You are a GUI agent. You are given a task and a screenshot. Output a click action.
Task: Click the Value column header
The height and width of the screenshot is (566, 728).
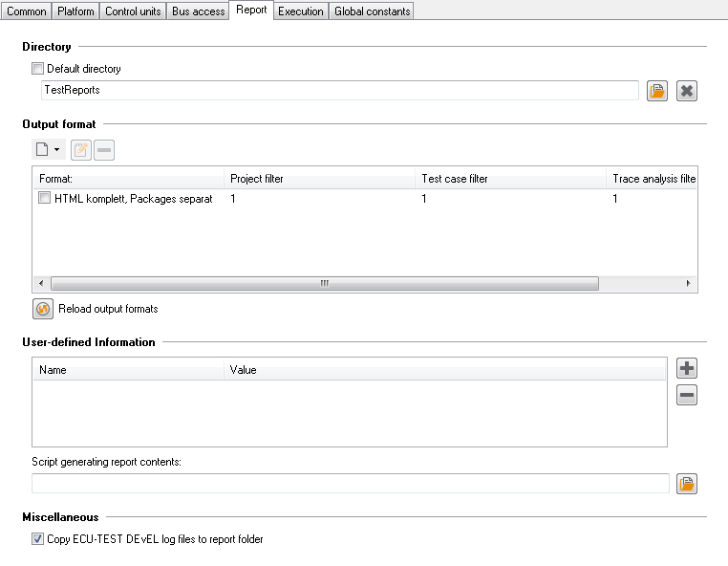[x=445, y=370]
